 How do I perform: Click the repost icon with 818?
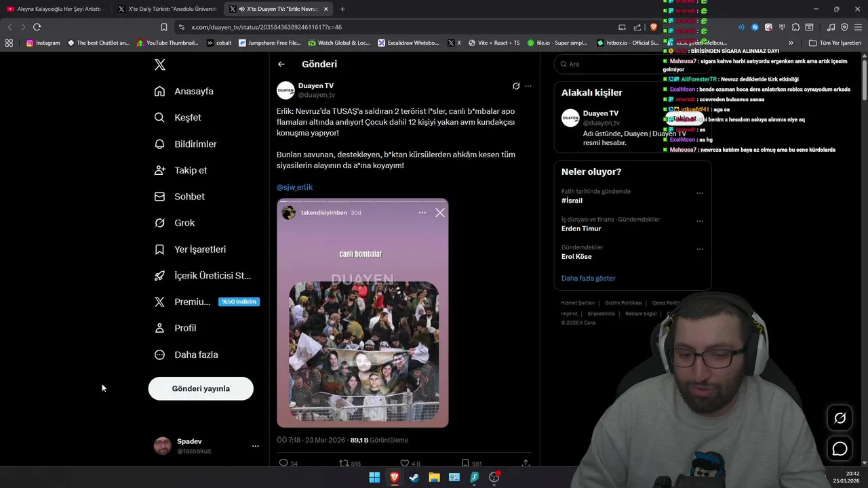click(349, 464)
